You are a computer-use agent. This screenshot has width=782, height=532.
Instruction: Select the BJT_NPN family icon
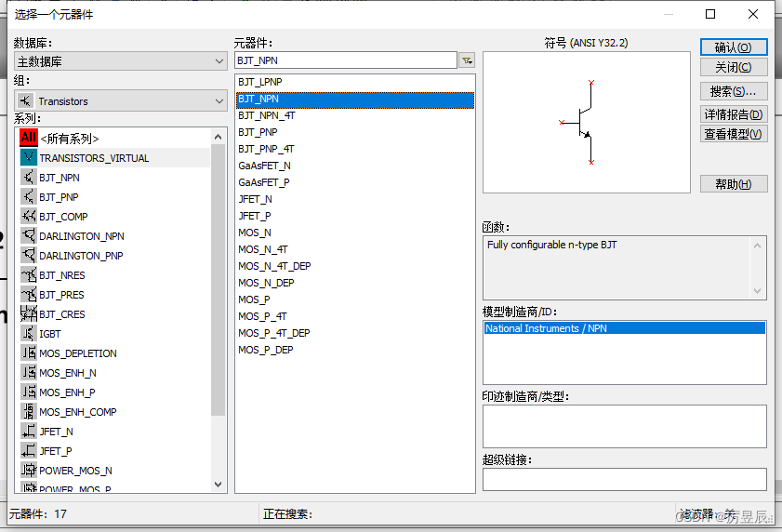click(x=28, y=178)
